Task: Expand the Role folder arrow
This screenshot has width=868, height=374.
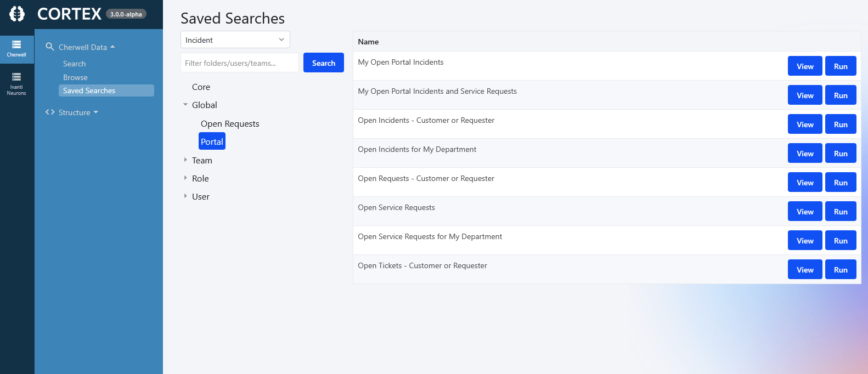Action: [185, 178]
